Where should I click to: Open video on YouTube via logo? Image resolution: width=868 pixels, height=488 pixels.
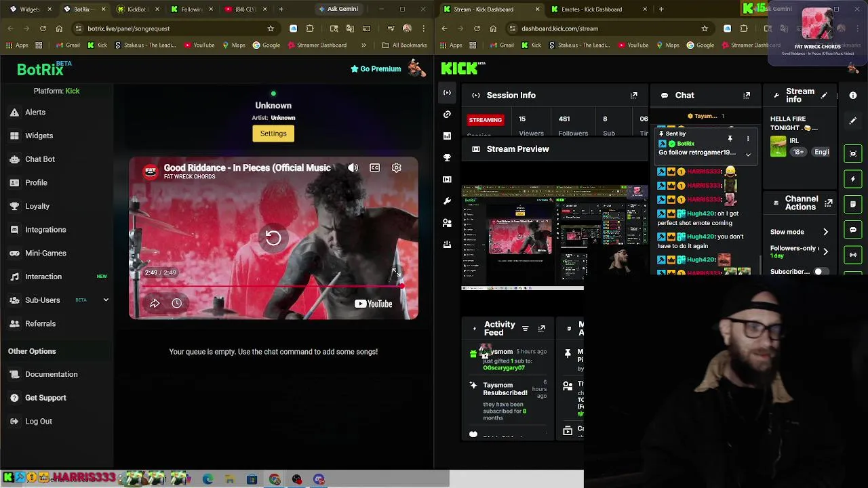[x=373, y=304]
